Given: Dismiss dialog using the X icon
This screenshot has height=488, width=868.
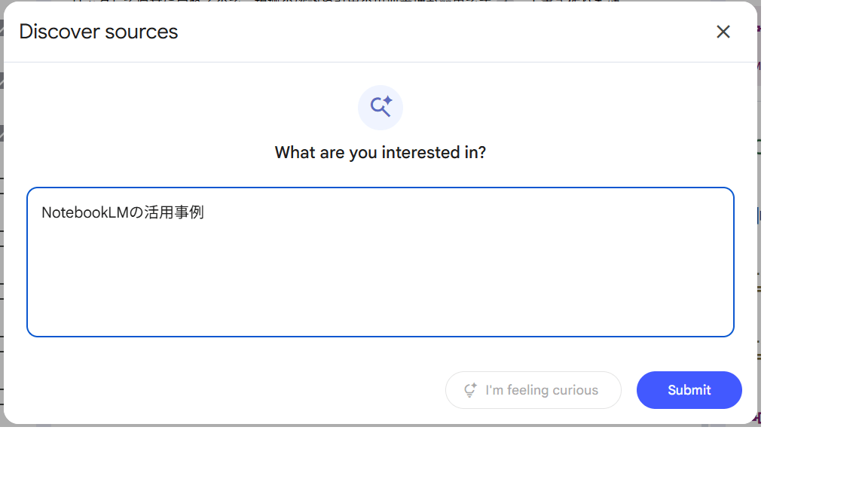Looking at the screenshot, I should [723, 32].
